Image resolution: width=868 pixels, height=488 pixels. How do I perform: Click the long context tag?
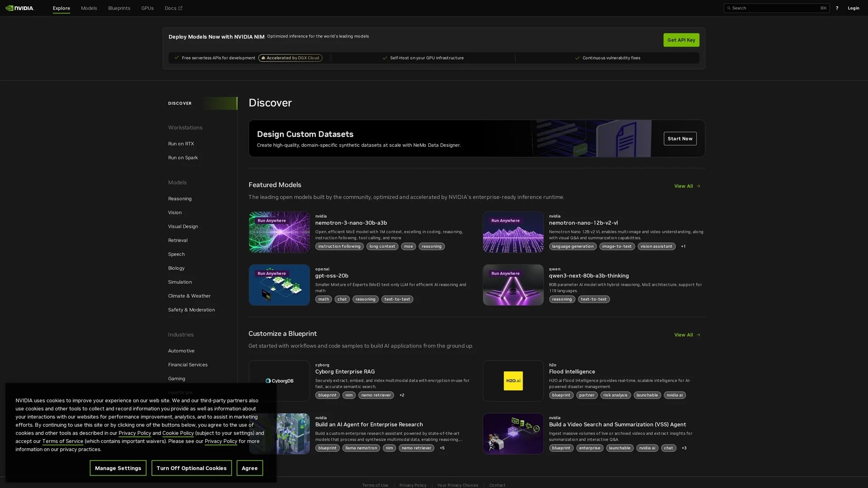coord(382,246)
